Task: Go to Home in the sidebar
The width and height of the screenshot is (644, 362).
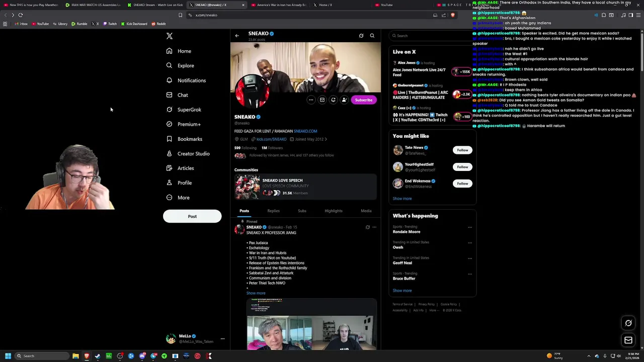Action: (x=179, y=51)
